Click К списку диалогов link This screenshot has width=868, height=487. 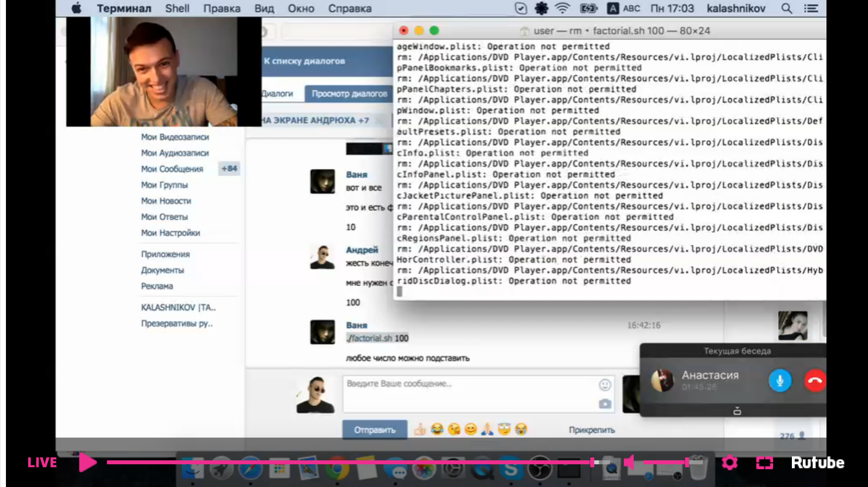click(304, 61)
